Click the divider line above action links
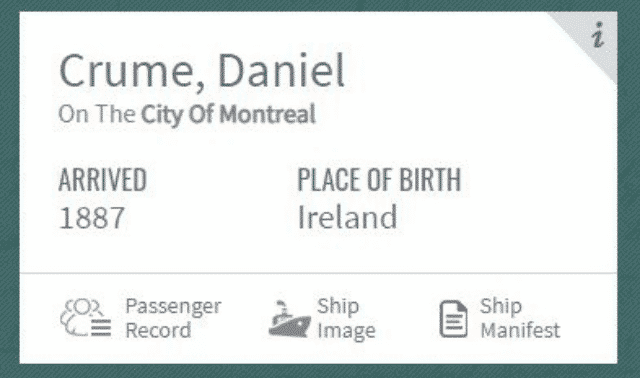Viewport: 640px width, 378px height. click(x=318, y=272)
